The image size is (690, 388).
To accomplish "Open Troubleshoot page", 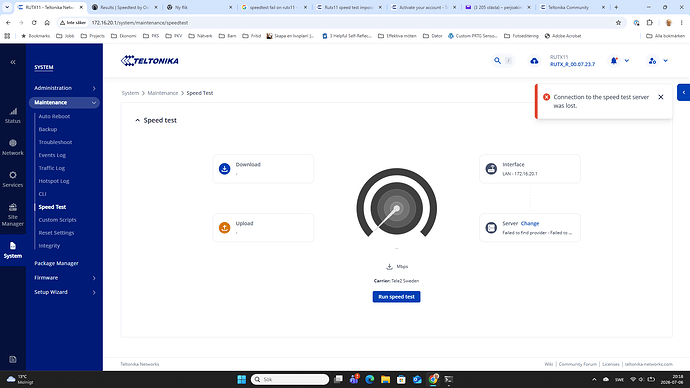I will coord(55,142).
